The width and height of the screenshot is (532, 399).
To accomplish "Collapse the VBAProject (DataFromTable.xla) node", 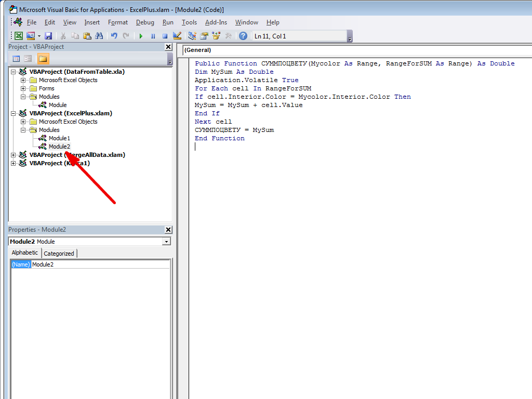I will click(x=13, y=72).
